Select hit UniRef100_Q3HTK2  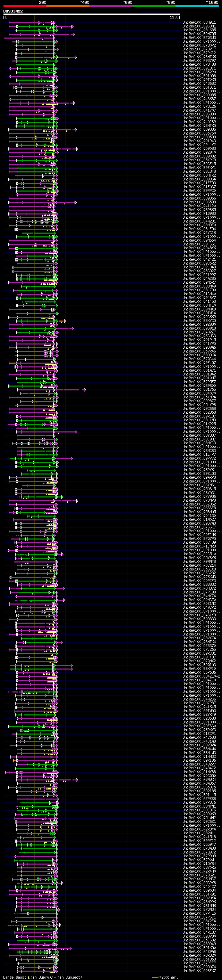pyautogui.click(x=199, y=175)
